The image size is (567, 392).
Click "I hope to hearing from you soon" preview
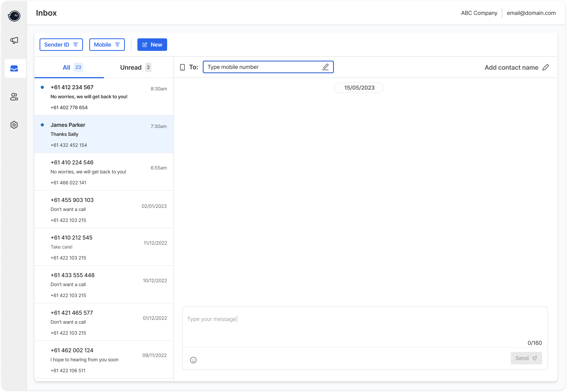[x=85, y=360]
